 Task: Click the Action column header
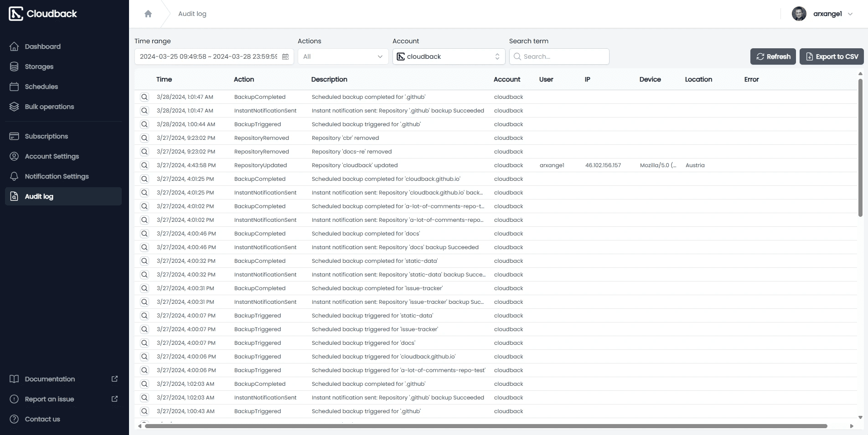click(x=244, y=79)
